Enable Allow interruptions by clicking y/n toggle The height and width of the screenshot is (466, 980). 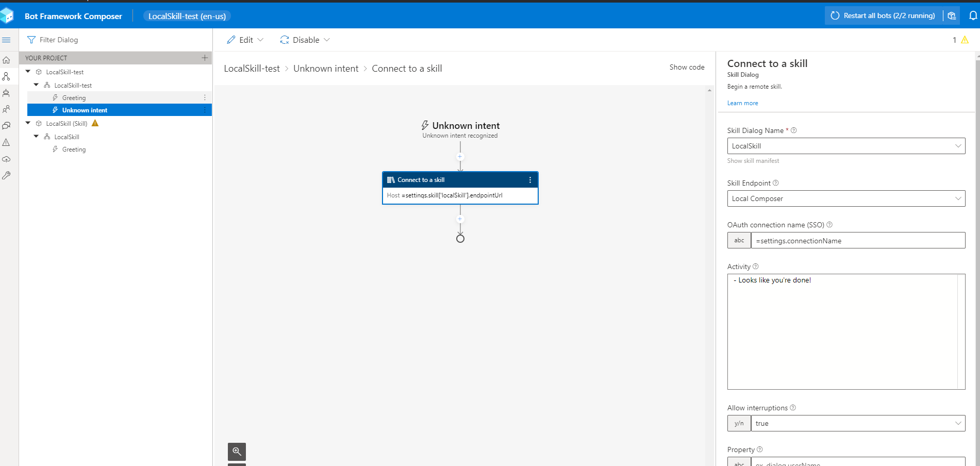click(x=739, y=423)
